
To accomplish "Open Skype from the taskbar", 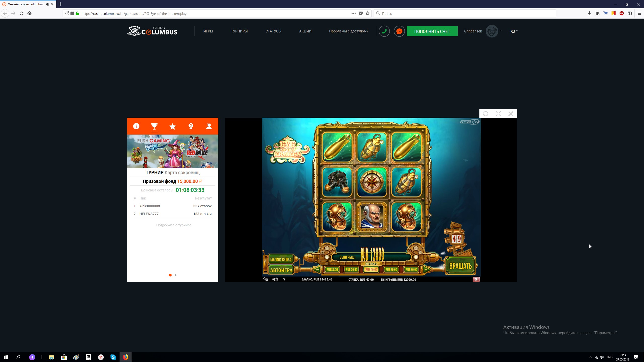I will click(113, 357).
